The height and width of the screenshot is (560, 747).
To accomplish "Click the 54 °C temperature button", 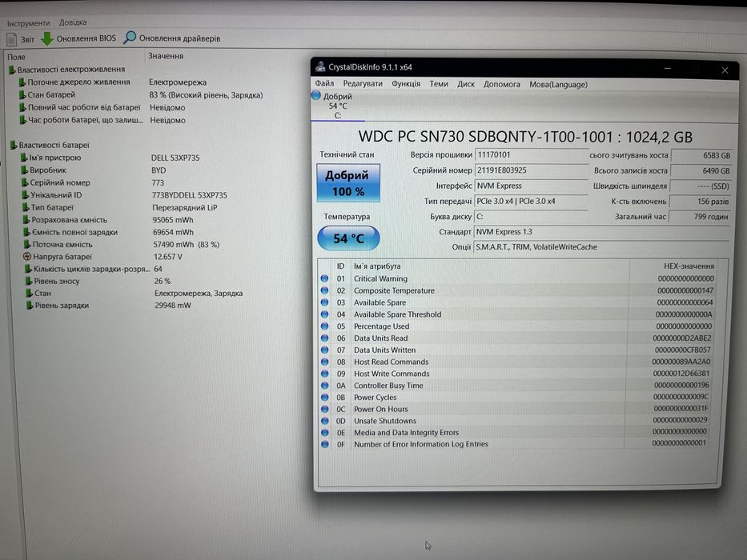I will tap(348, 238).
